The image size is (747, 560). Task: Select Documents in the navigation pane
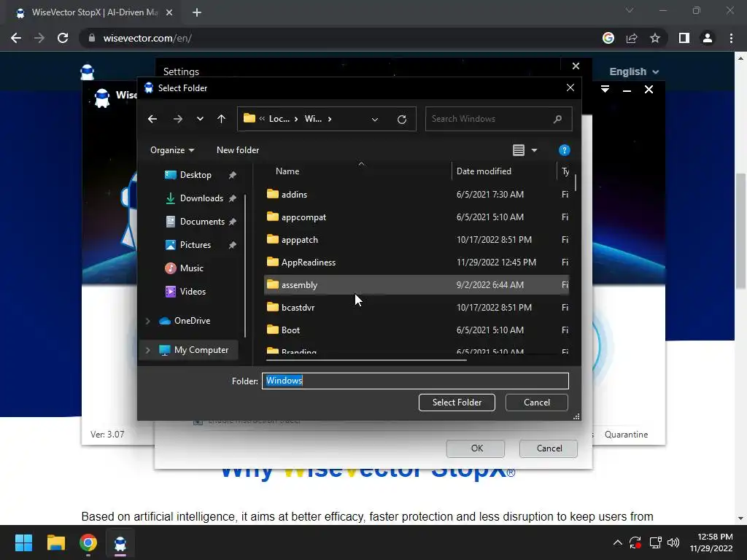point(201,222)
